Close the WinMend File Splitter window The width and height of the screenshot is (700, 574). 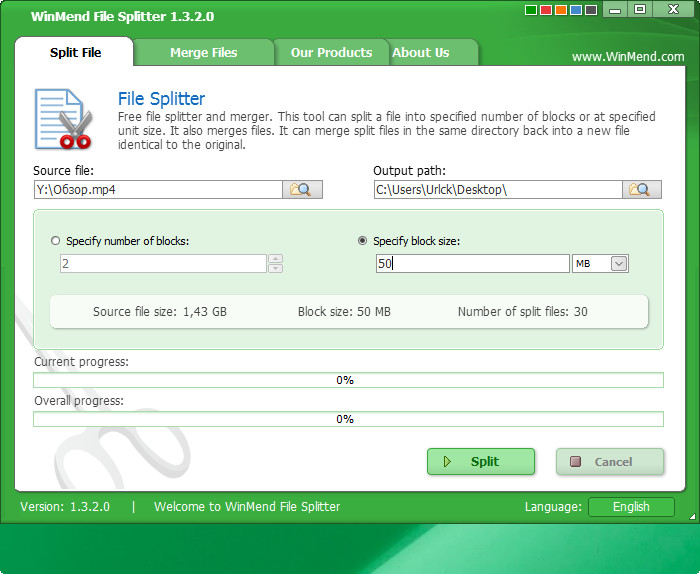coord(674,9)
